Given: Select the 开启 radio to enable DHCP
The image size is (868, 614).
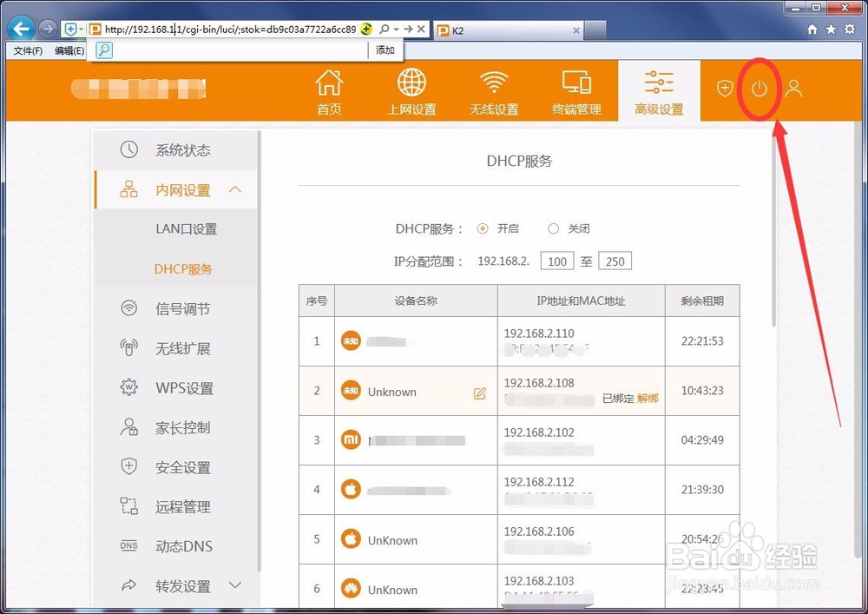Looking at the screenshot, I should point(483,228).
